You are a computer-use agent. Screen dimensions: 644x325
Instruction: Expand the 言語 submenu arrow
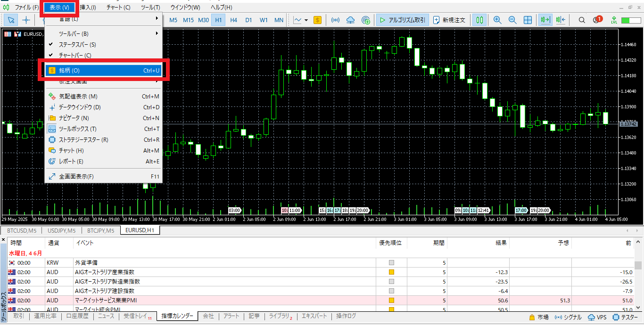coord(157,19)
